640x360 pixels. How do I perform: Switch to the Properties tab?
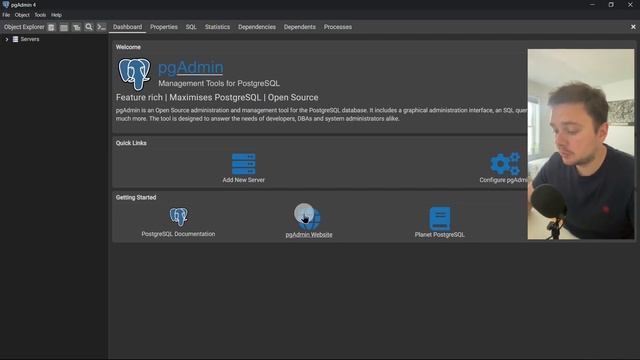pyautogui.click(x=164, y=27)
